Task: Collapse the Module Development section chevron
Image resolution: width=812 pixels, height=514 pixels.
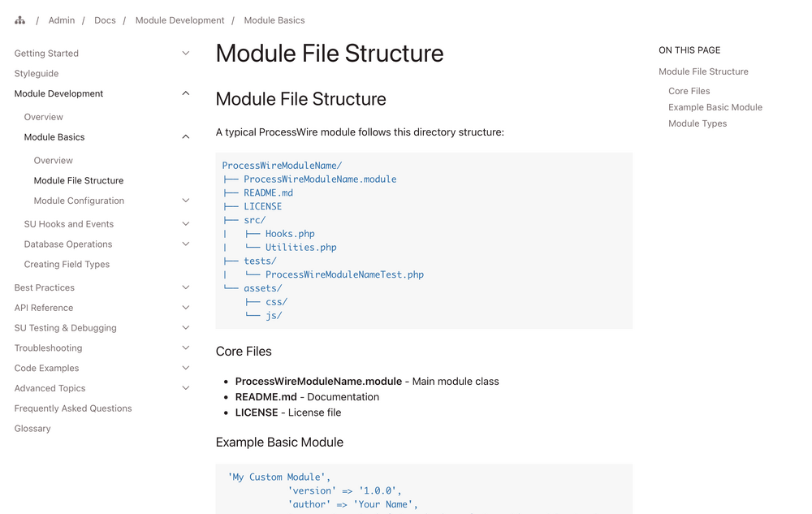Action: pos(186,93)
